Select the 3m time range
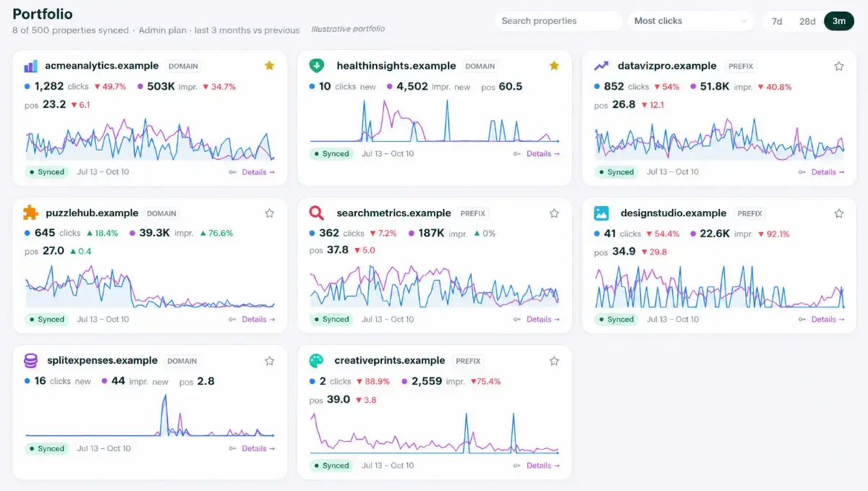 839,21
